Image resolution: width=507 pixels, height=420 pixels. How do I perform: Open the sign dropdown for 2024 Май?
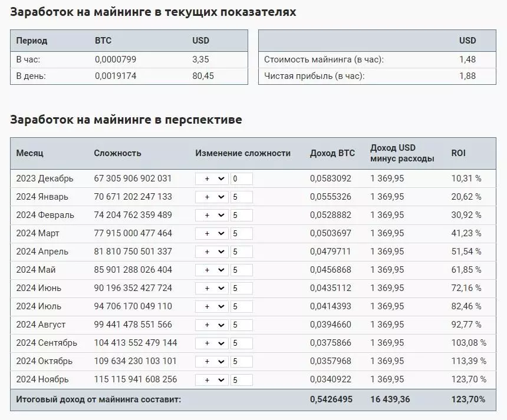[212, 270]
